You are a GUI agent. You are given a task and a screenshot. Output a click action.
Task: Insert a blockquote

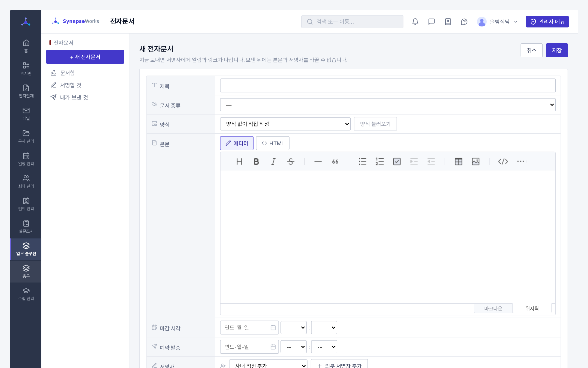click(x=335, y=162)
